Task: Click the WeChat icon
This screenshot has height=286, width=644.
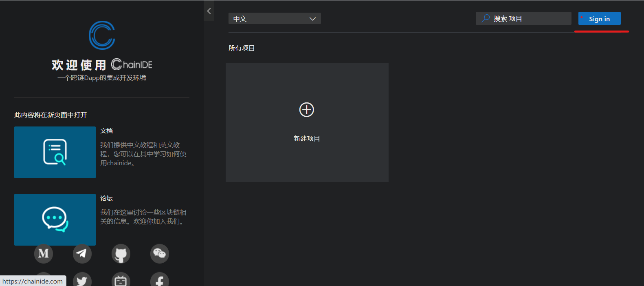Action: coord(160,254)
